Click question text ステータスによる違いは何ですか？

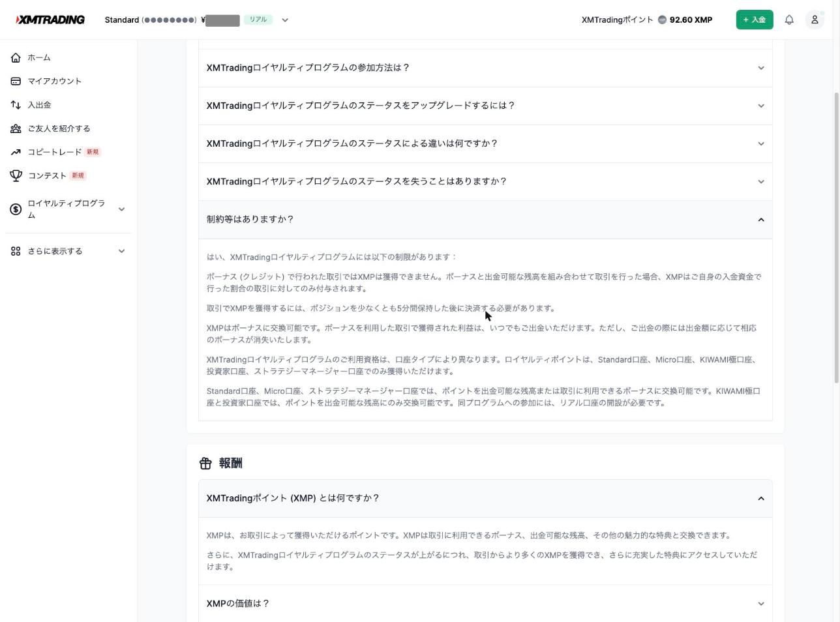click(352, 143)
